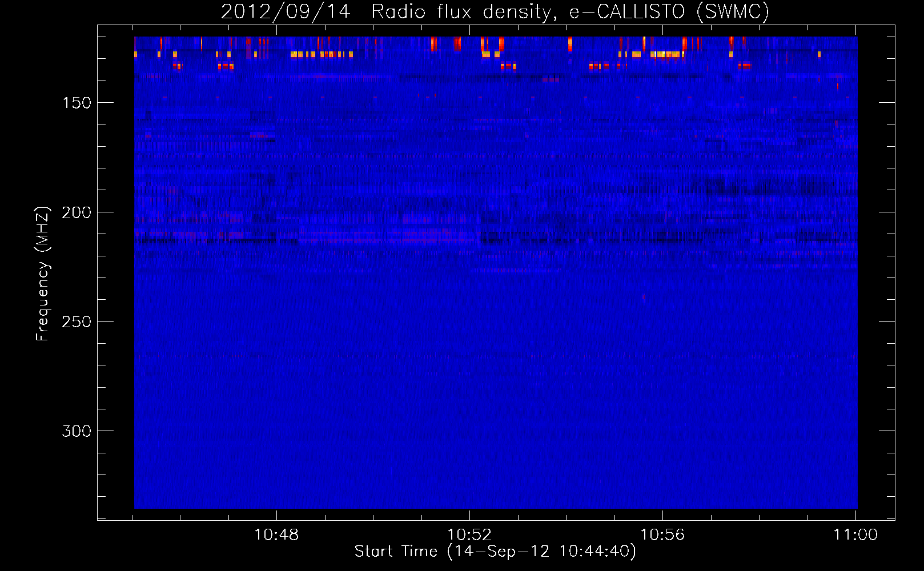Click the 10:52 time tick label
The image size is (924, 571).
[x=469, y=535]
